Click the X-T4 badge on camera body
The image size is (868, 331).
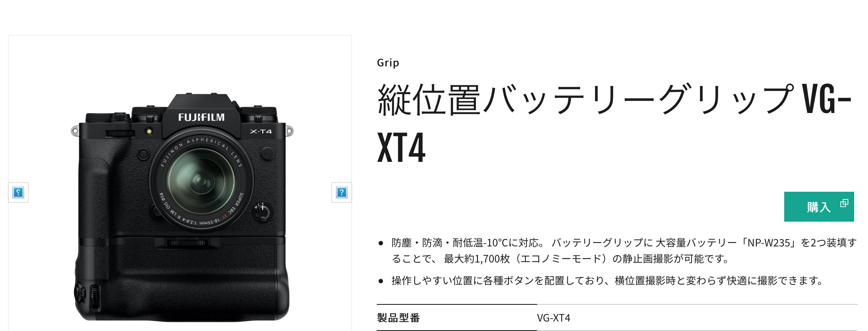click(x=261, y=132)
